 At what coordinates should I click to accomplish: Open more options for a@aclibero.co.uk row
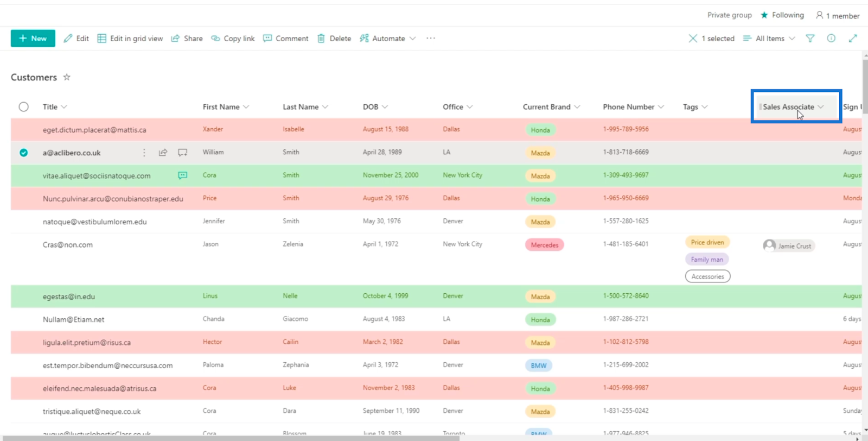pos(144,153)
